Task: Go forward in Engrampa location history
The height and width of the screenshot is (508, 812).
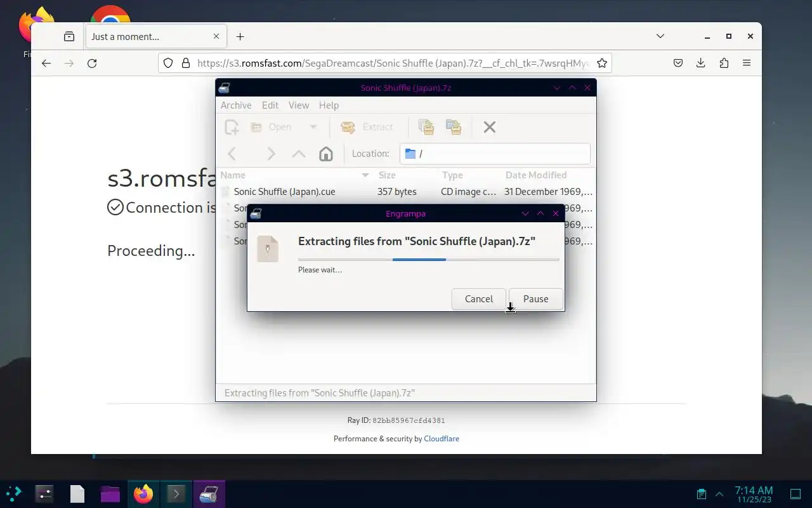Action: coord(271,154)
